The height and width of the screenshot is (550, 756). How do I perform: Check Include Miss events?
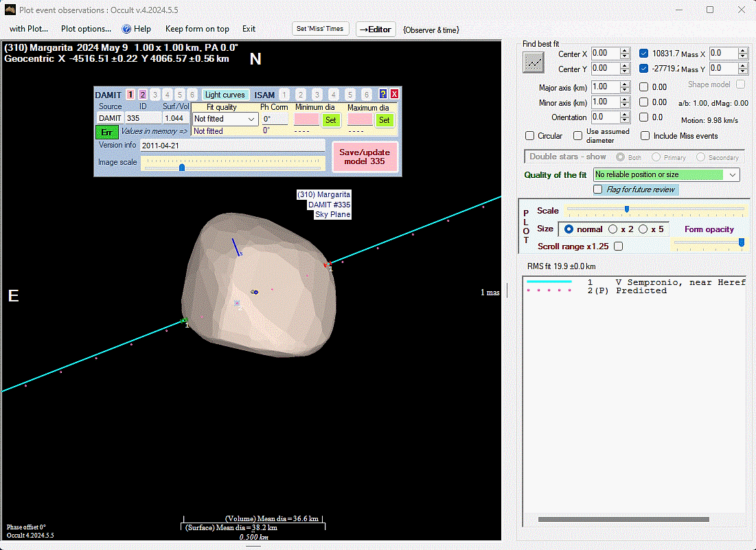click(x=645, y=136)
